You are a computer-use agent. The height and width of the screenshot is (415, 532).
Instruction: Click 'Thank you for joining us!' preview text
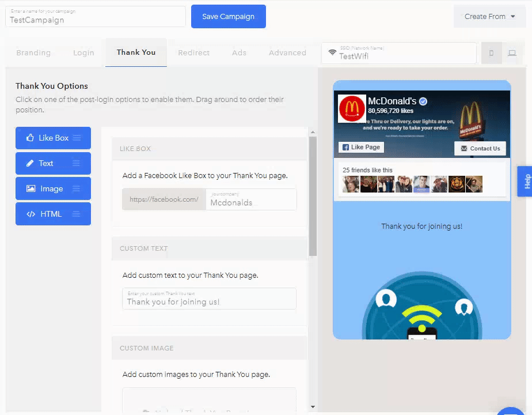point(421,226)
